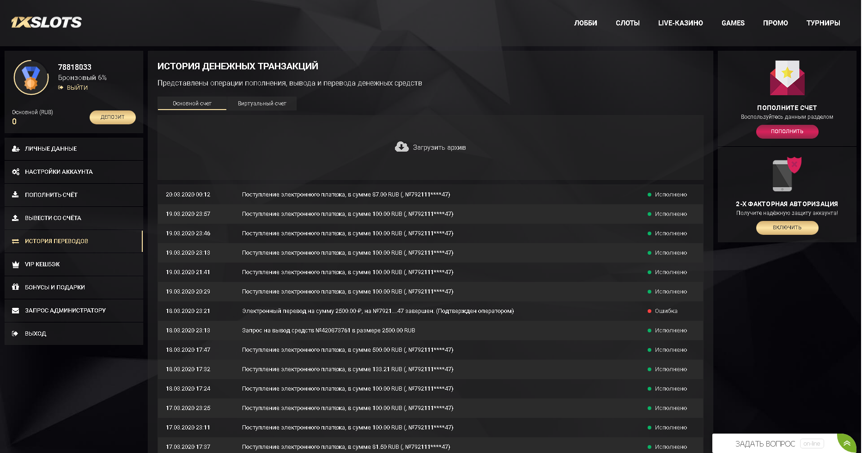Image resolution: width=868 pixels, height=453 pixels.
Task: Open the GAMES menu item
Action: [x=733, y=23]
